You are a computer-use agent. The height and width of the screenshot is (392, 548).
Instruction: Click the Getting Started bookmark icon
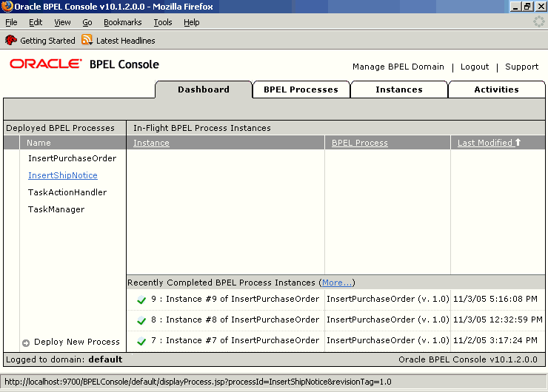coord(11,40)
